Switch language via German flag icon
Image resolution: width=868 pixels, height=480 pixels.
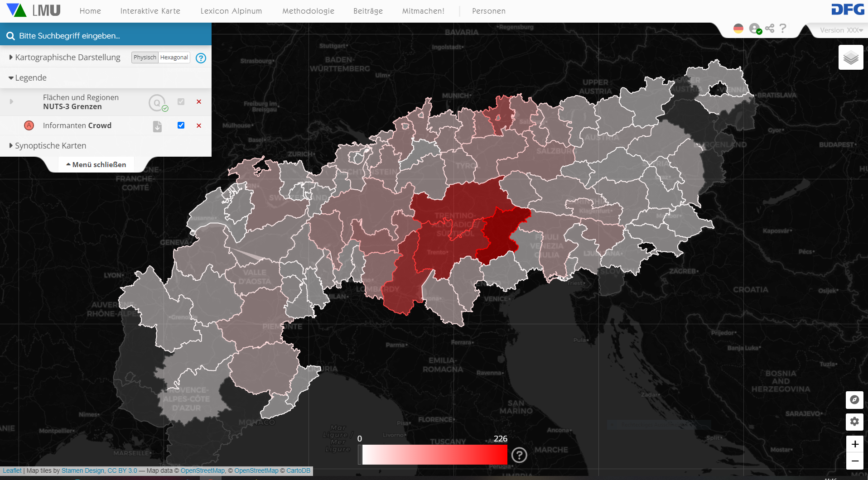[x=738, y=29]
